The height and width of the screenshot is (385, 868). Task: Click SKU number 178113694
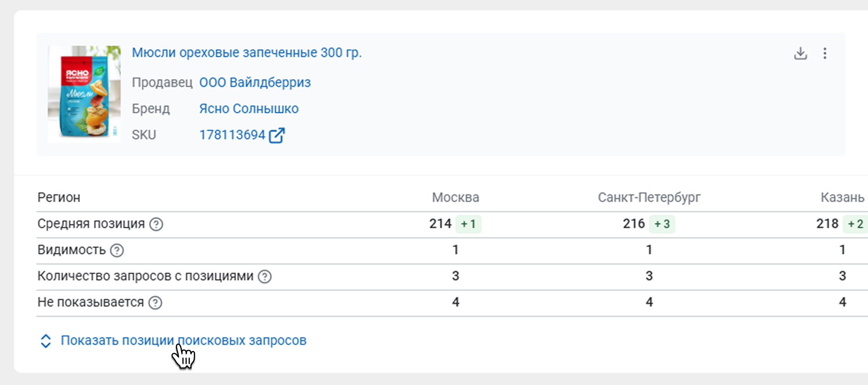point(232,135)
